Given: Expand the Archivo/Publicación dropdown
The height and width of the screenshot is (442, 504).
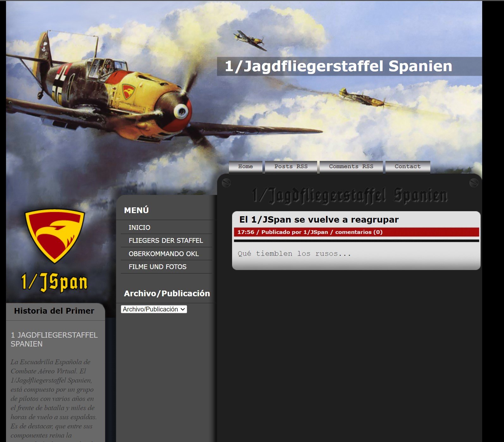Looking at the screenshot, I should click(154, 309).
